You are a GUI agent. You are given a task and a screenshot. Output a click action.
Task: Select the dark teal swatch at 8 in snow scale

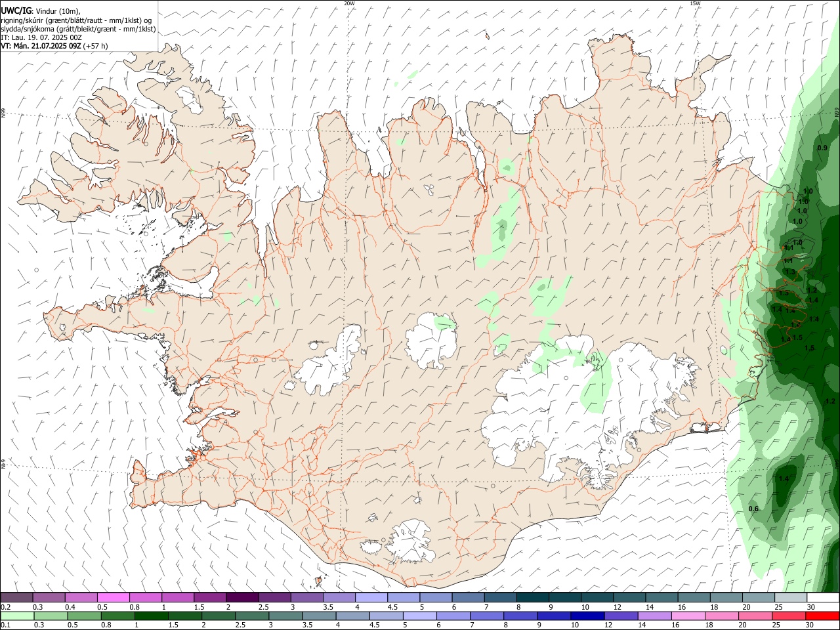pyautogui.click(x=532, y=597)
